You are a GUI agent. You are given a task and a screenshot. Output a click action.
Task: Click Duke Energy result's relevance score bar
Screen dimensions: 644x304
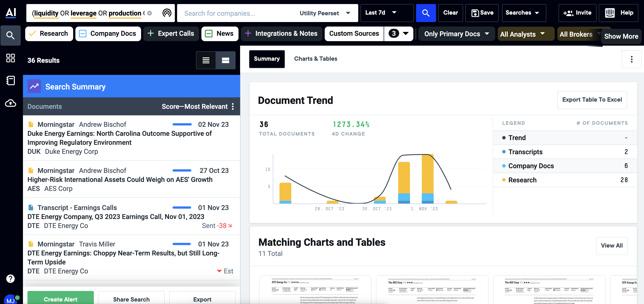point(182,124)
